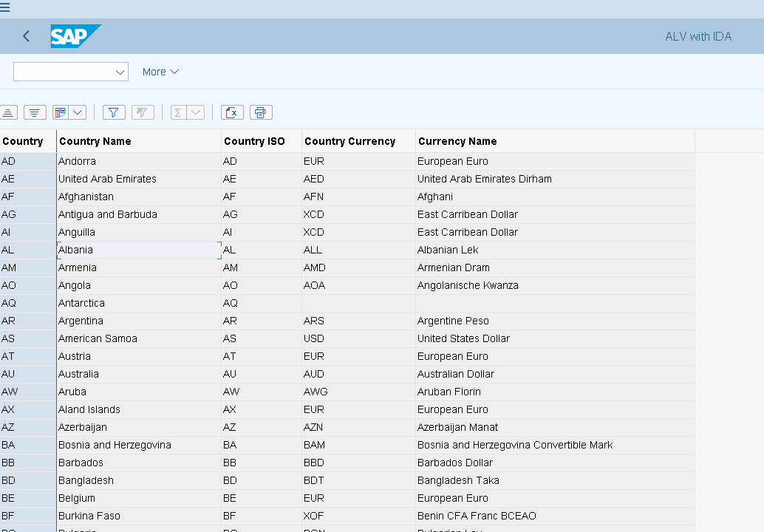Screen dimensions: 764x532
Task: Click the Country ISO column header
Action: pos(262,141)
